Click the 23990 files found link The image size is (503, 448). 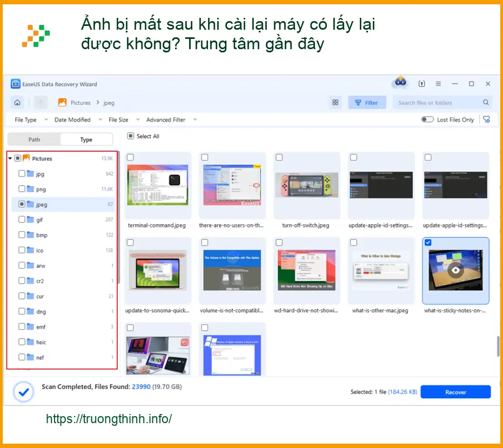[141, 387]
